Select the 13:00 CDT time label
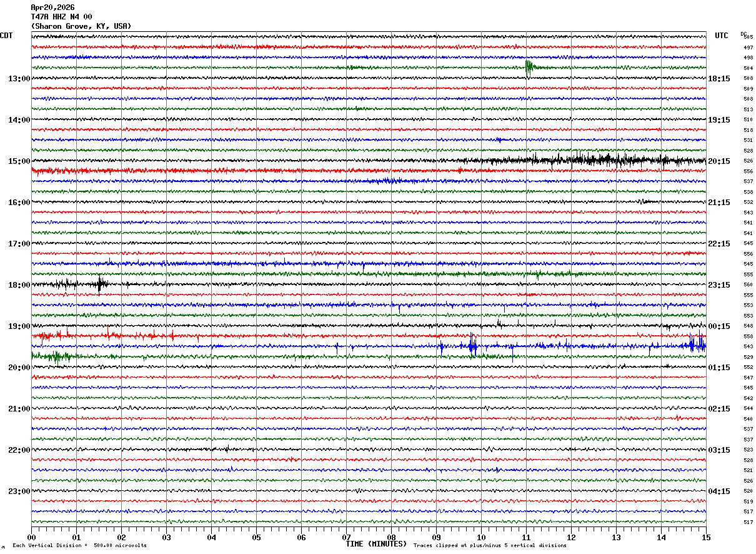This screenshot has height=554, width=756. (x=19, y=79)
